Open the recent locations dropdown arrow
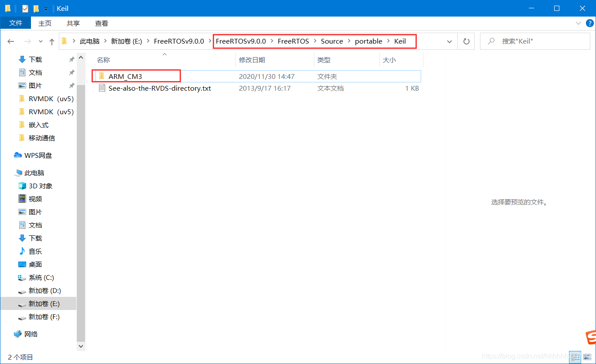The height and width of the screenshot is (364, 596). 41,42
